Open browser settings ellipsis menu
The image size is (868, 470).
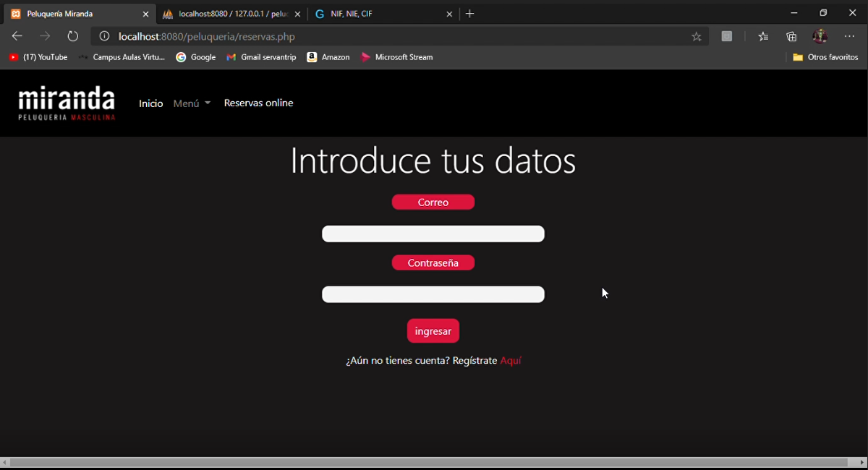click(x=849, y=36)
